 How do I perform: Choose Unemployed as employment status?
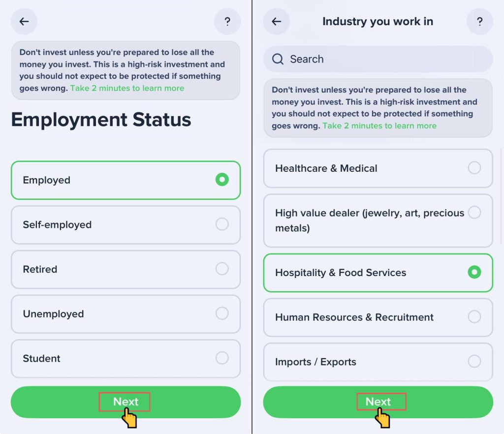pos(222,313)
